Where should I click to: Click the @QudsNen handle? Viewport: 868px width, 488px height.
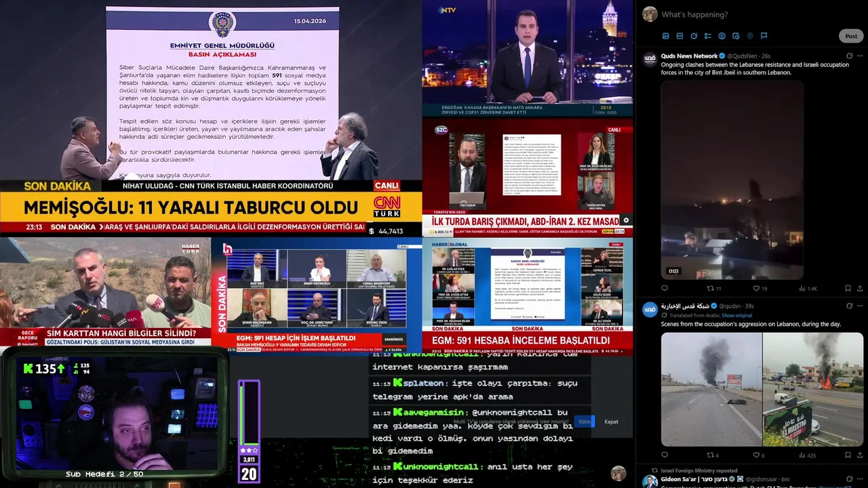[743, 56]
